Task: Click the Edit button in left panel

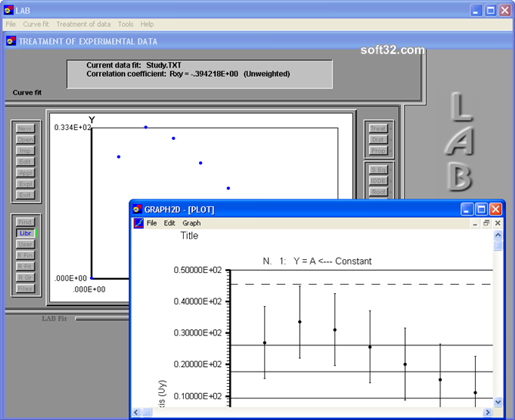Action: click(25, 162)
